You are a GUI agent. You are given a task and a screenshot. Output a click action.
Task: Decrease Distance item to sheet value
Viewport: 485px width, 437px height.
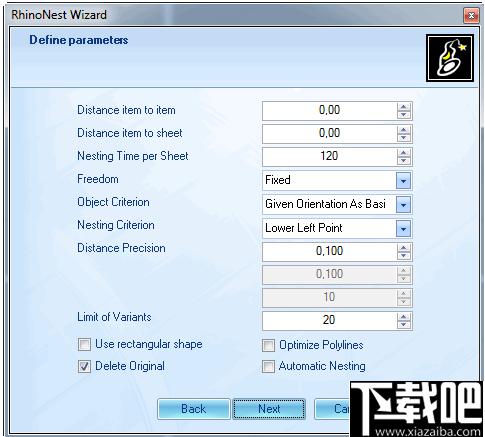404,138
